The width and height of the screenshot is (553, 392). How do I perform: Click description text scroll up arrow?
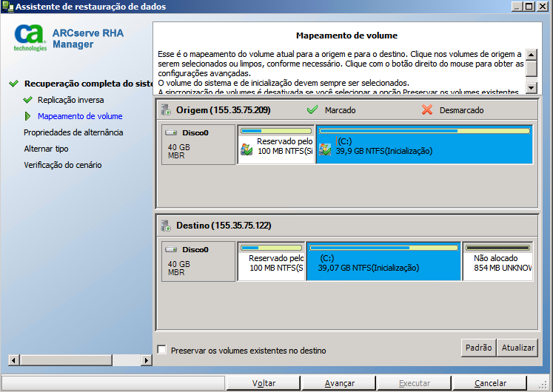[x=531, y=55]
